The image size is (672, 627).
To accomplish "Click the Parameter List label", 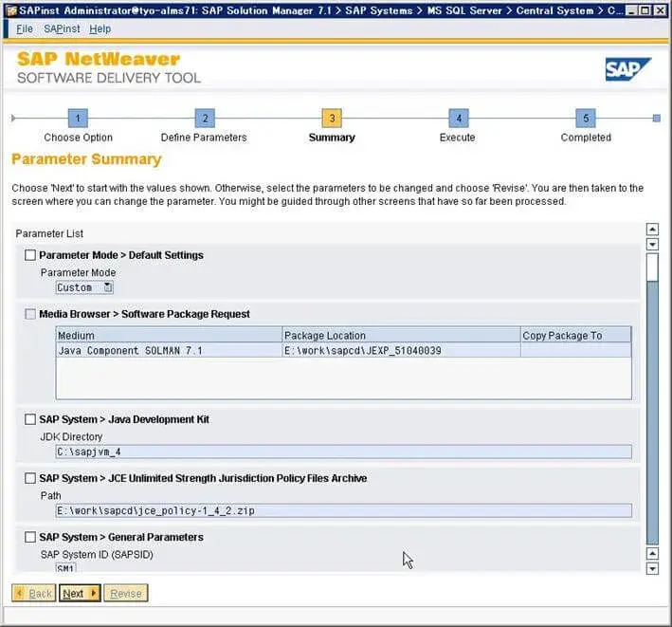I will tap(49, 233).
